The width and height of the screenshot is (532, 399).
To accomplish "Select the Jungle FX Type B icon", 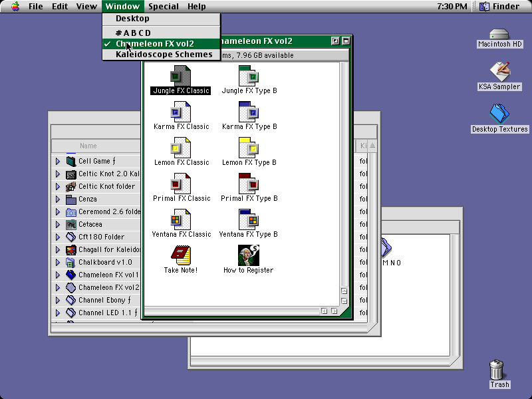I will [249, 76].
